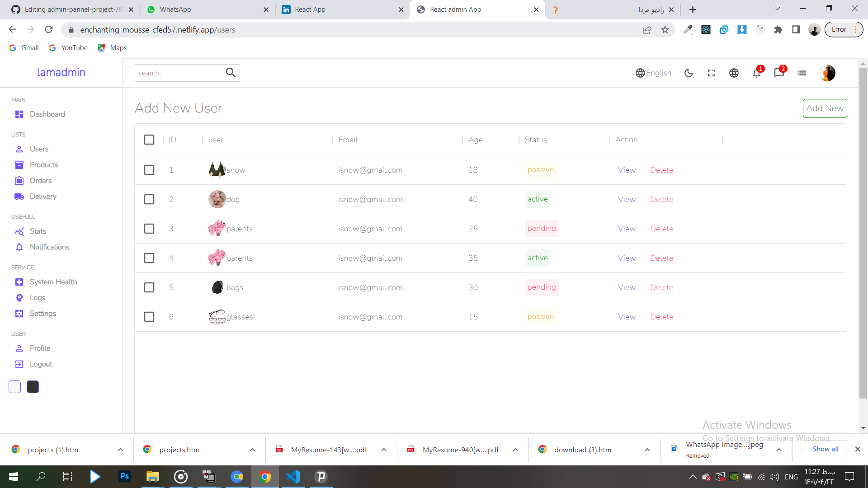This screenshot has width=868, height=488.
Task: Select the checkbox for user glasses
Action: click(149, 317)
